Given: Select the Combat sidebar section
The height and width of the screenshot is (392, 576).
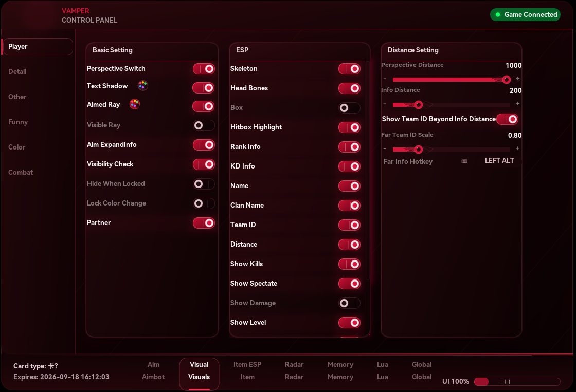Looking at the screenshot, I should [21, 172].
